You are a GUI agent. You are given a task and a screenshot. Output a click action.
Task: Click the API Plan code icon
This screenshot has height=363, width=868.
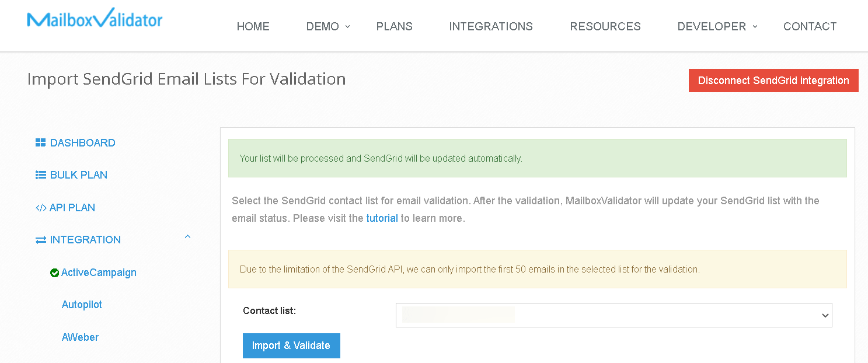pos(40,208)
